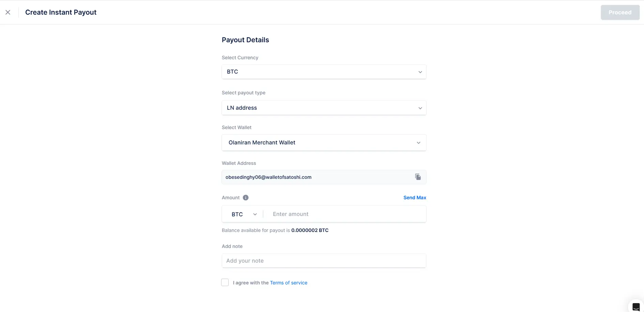Close the Create Instant Payout dialog

(8, 12)
